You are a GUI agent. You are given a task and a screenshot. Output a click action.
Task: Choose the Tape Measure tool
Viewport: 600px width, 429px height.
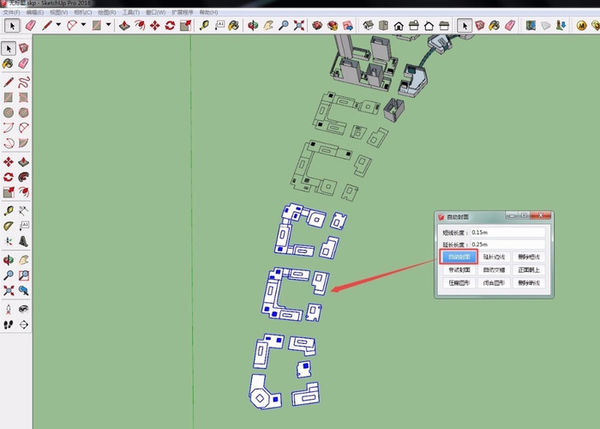point(203,23)
